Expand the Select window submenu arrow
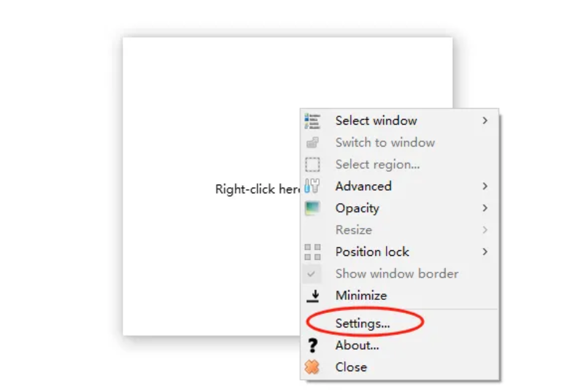The image size is (586, 392). (x=485, y=121)
